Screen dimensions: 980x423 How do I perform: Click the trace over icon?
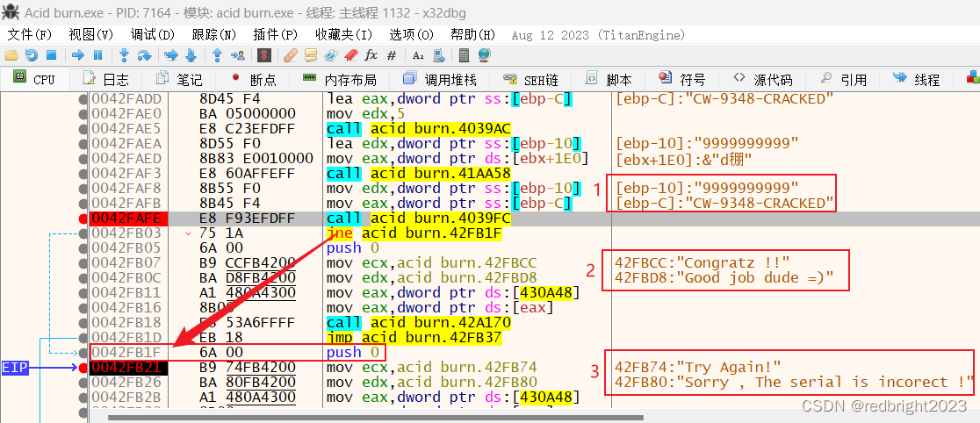click(x=191, y=55)
